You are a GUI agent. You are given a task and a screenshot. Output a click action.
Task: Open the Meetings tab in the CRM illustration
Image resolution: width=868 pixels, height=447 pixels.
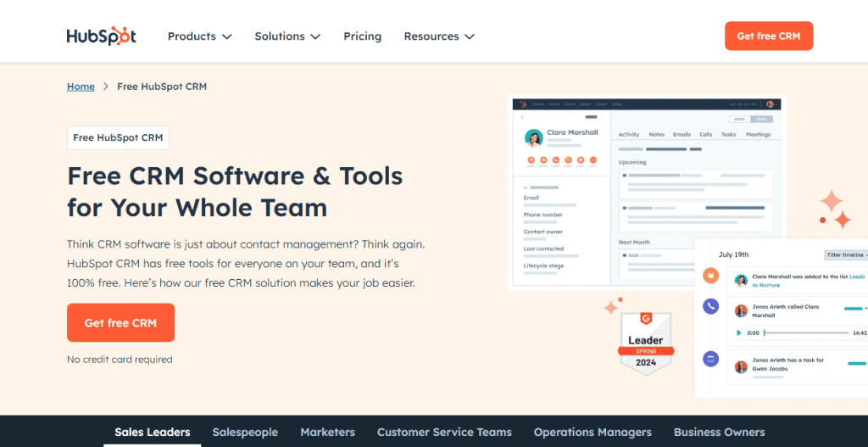(x=758, y=135)
